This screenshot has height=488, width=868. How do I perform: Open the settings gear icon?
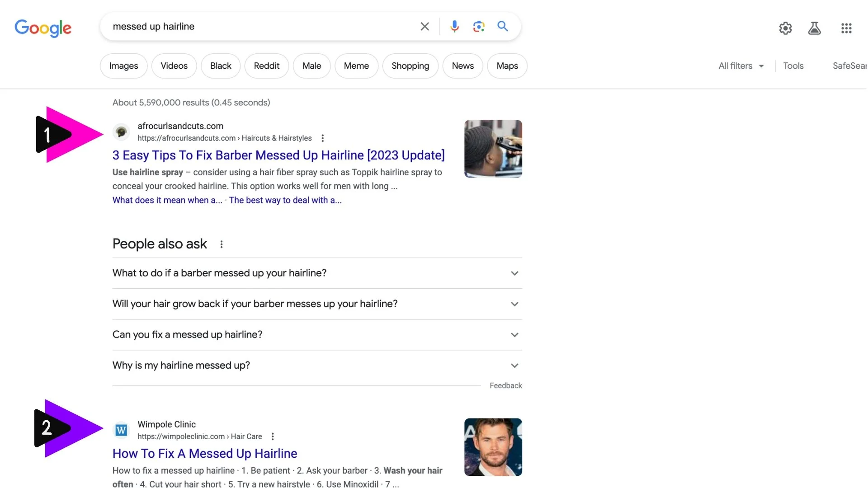coord(785,28)
